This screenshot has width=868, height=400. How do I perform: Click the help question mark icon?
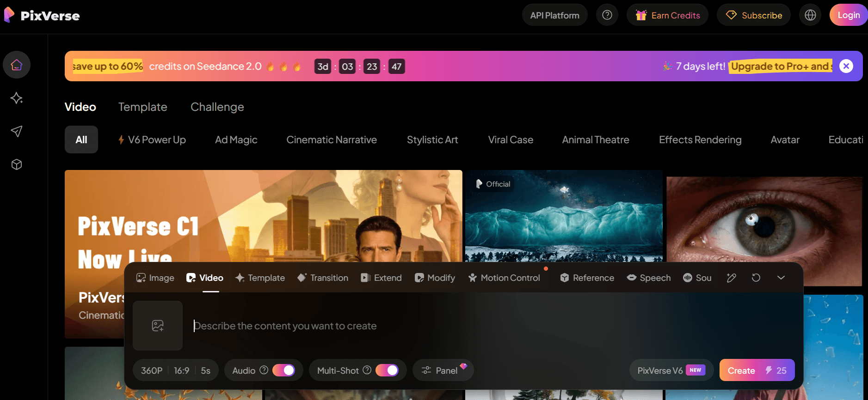(x=607, y=15)
